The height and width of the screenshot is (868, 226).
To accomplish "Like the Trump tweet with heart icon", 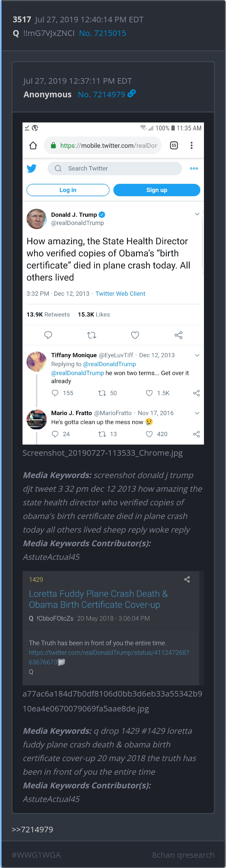I will click(x=135, y=335).
